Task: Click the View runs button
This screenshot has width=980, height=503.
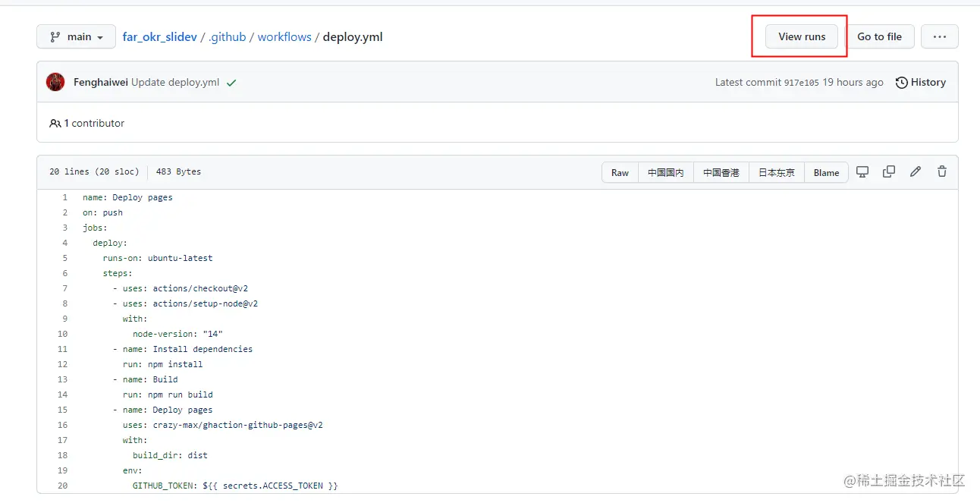Action: click(802, 36)
